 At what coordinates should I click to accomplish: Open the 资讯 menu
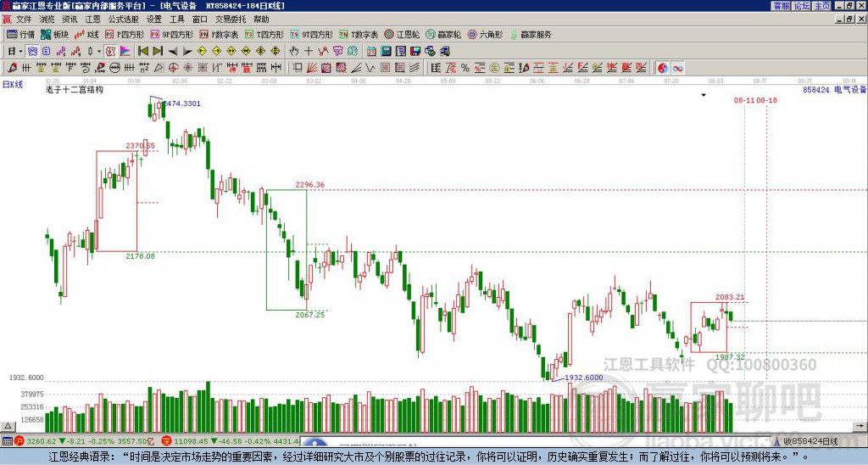click(70, 20)
